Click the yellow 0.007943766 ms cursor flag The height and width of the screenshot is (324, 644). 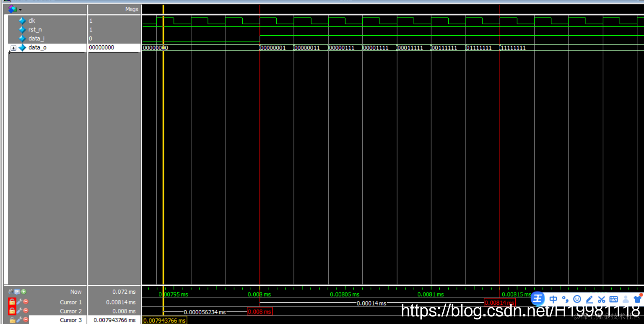[x=165, y=320]
